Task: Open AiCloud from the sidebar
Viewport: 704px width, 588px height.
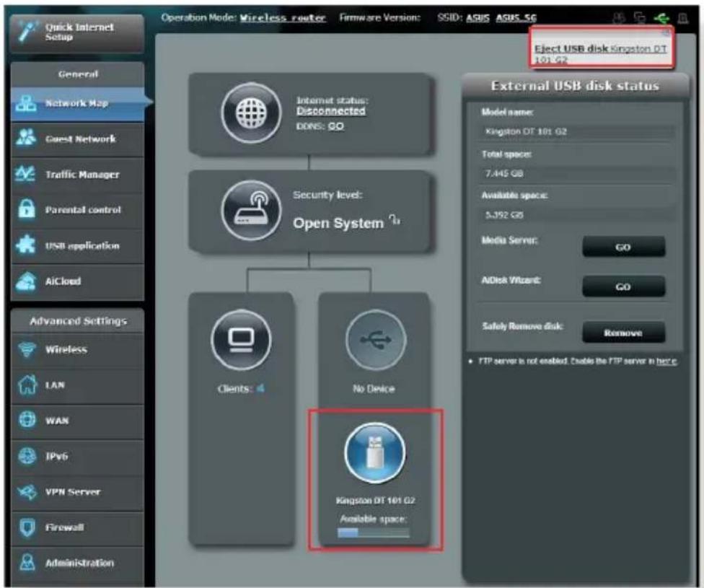Action: 77,281
